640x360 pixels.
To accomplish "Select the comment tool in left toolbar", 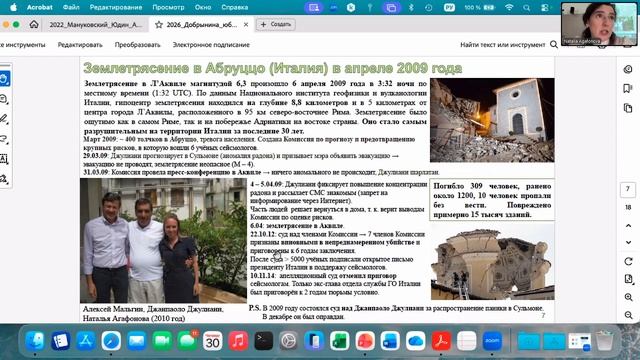I will click(4, 99).
